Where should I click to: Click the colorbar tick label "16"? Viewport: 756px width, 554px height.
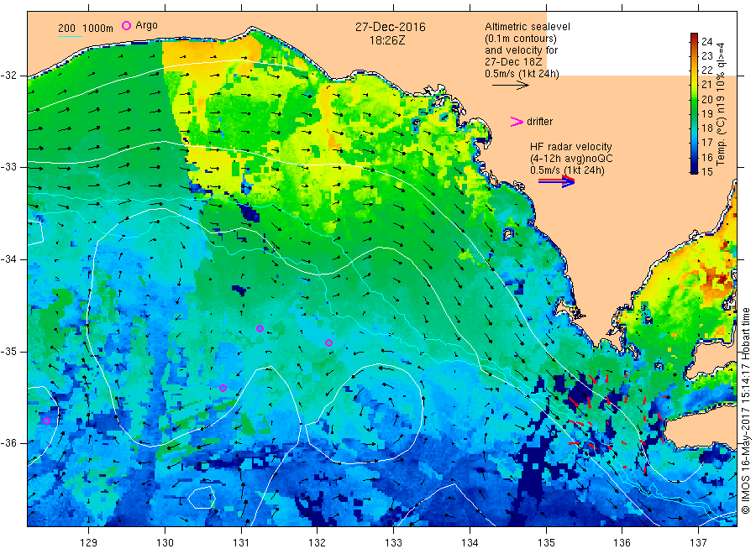click(706, 157)
